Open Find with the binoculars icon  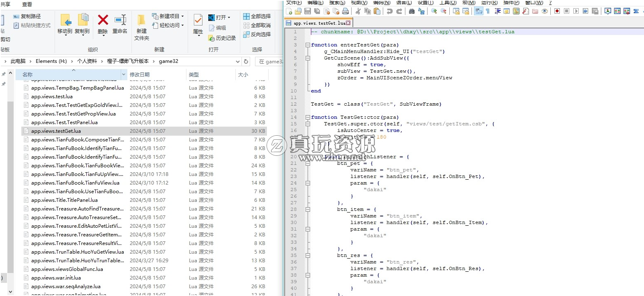pos(412,11)
